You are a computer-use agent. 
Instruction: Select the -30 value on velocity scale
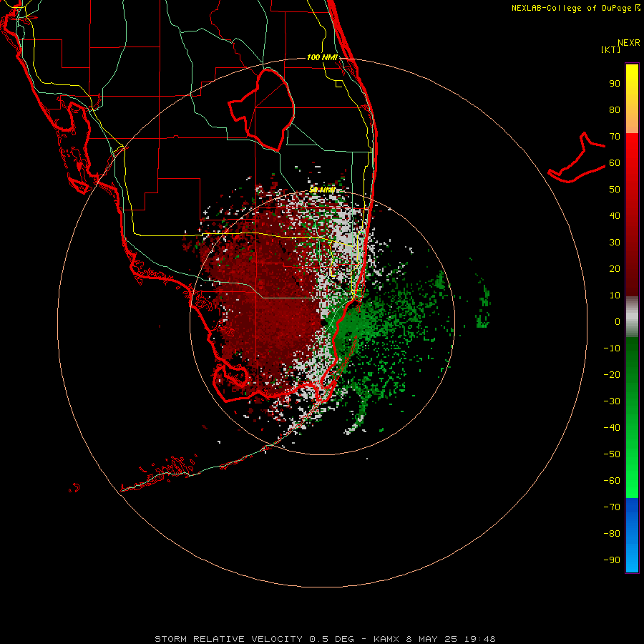[x=612, y=401]
